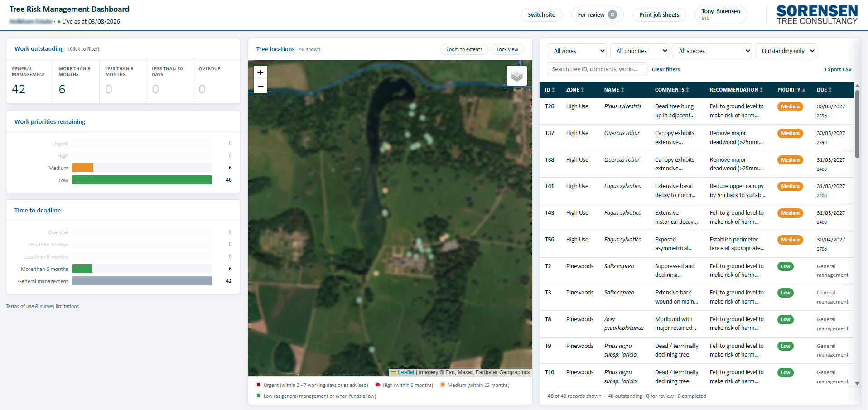Sort table by Recommendation column
The height and width of the screenshot is (410, 868).
pyautogui.click(x=736, y=90)
